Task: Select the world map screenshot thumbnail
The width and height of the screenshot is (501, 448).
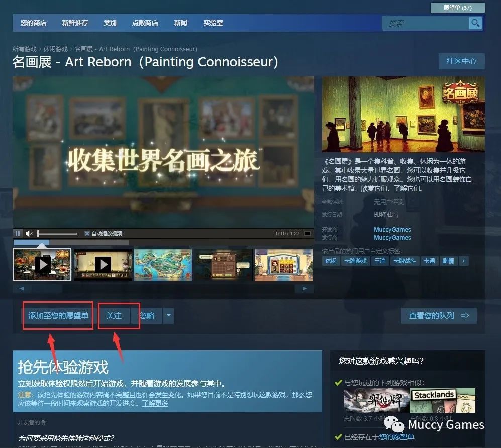Action: [x=163, y=265]
